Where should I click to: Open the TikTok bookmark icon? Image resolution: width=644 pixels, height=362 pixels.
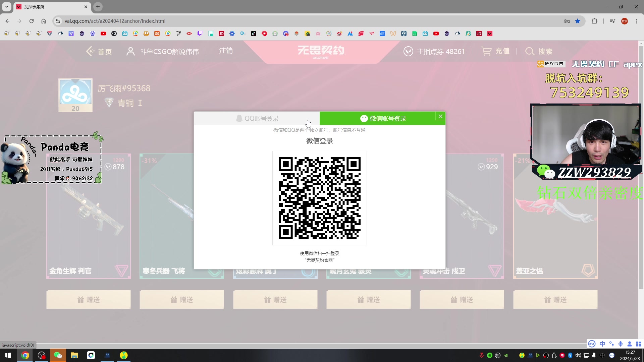(254, 34)
